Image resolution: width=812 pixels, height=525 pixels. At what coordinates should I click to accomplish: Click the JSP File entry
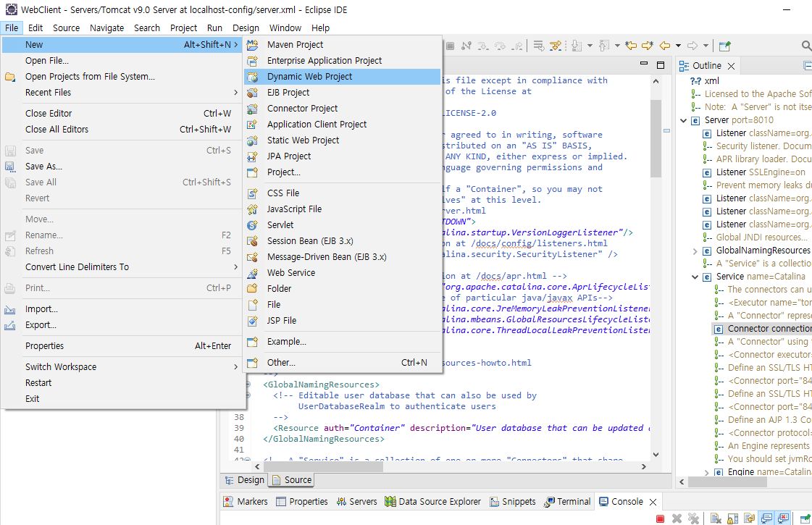pyautogui.click(x=343, y=321)
